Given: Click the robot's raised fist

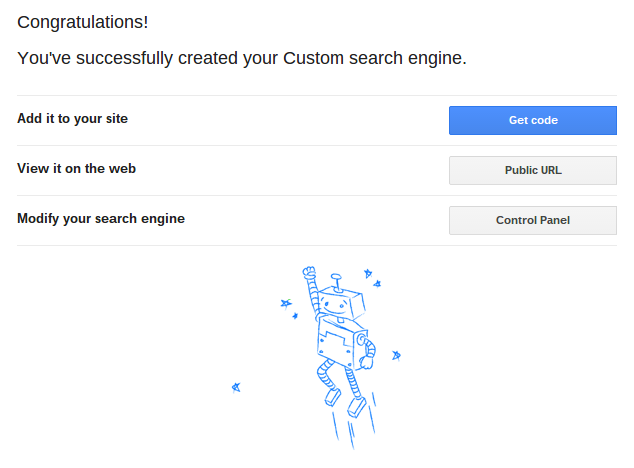Looking at the screenshot, I should (309, 273).
